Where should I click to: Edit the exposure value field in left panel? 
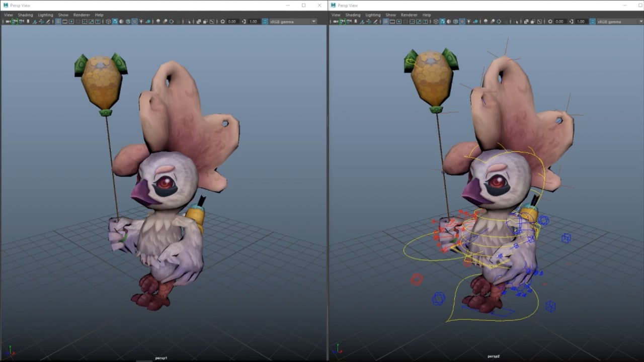[x=232, y=22]
